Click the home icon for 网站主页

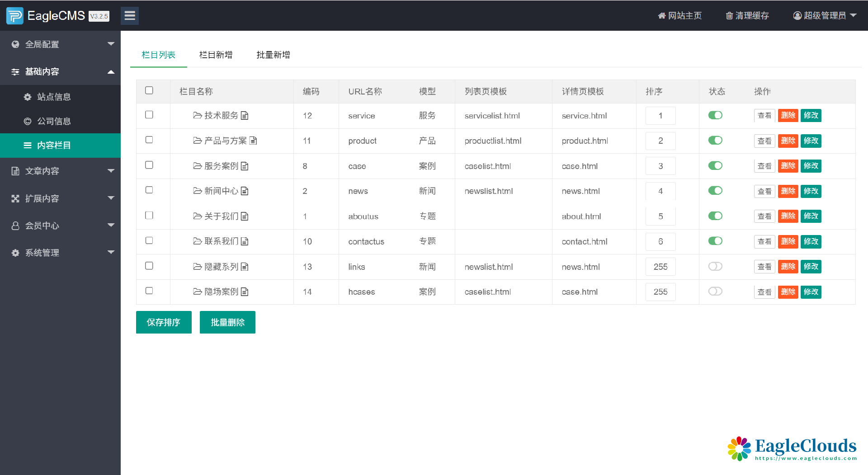(x=661, y=16)
